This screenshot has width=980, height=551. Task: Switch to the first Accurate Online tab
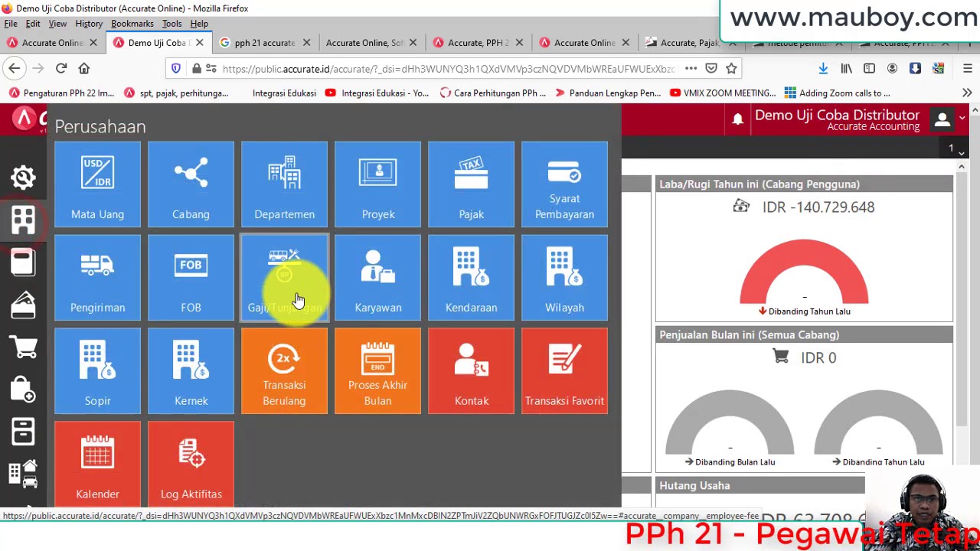pos(53,43)
